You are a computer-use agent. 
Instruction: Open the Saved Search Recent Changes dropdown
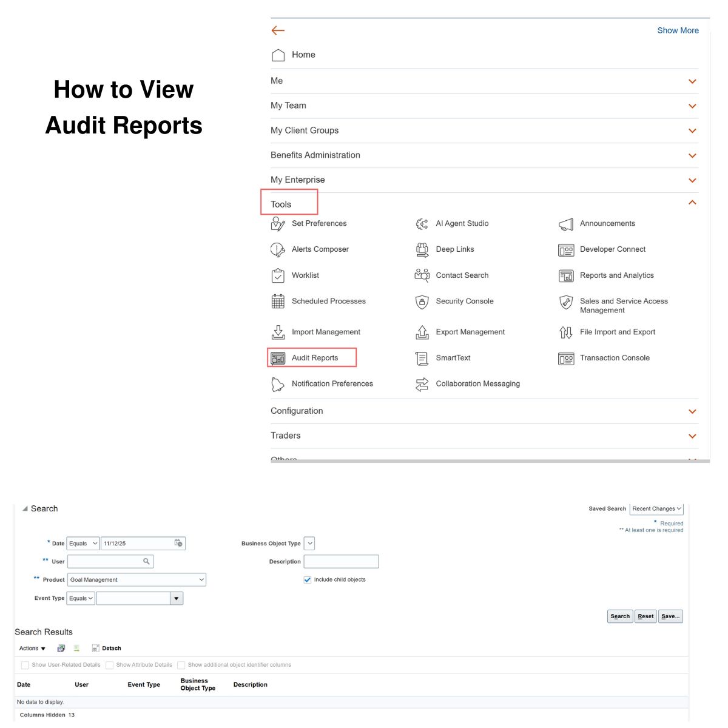(x=656, y=509)
